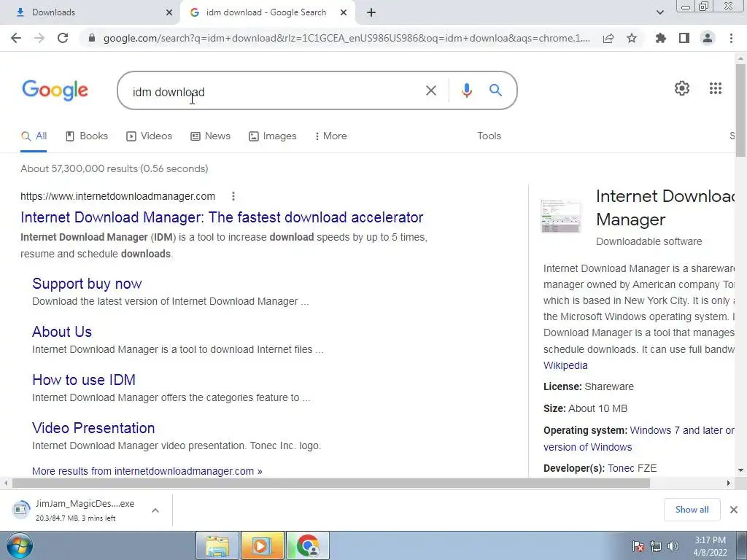The width and height of the screenshot is (747, 560).
Task: Click the https://www.internetdownloadmanager.com URL text
Action: click(117, 196)
